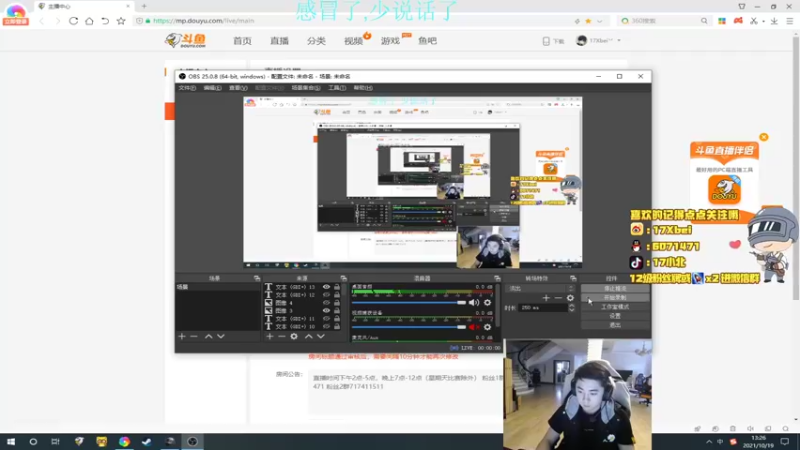Click the transition duration stepper arrows
The height and width of the screenshot is (450, 800).
coord(571,308)
